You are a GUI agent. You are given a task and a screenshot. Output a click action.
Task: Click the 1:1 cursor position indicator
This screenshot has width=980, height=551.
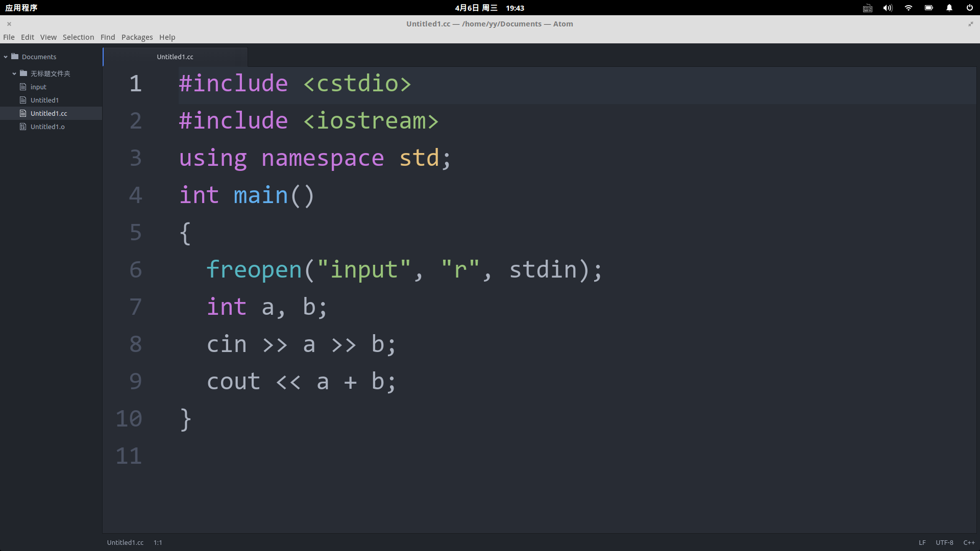click(x=158, y=542)
